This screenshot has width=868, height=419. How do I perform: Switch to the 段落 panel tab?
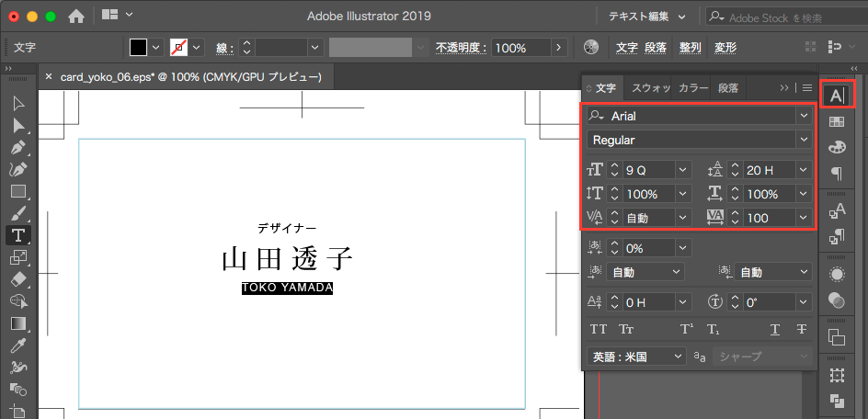pyautogui.click(x=727, y=88)
